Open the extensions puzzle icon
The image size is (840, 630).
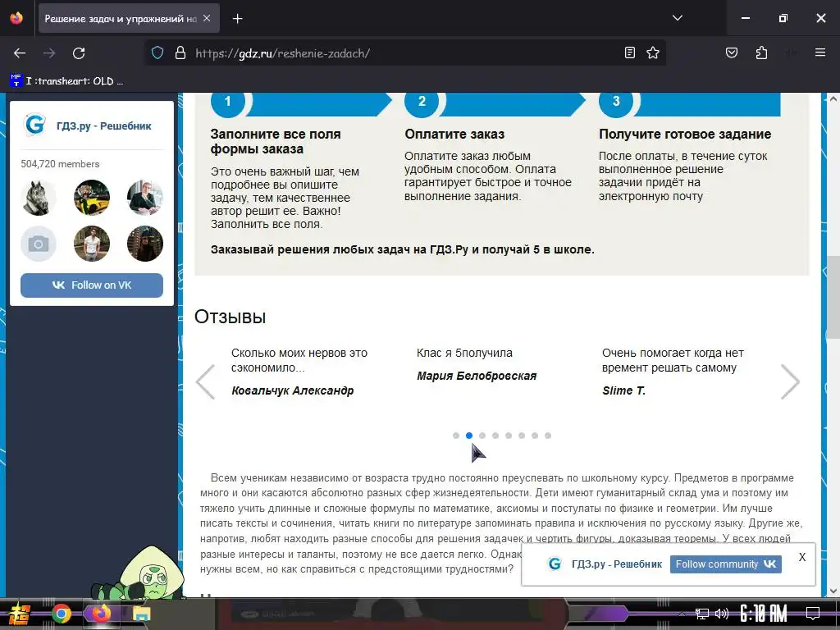(x=761, y=52)
